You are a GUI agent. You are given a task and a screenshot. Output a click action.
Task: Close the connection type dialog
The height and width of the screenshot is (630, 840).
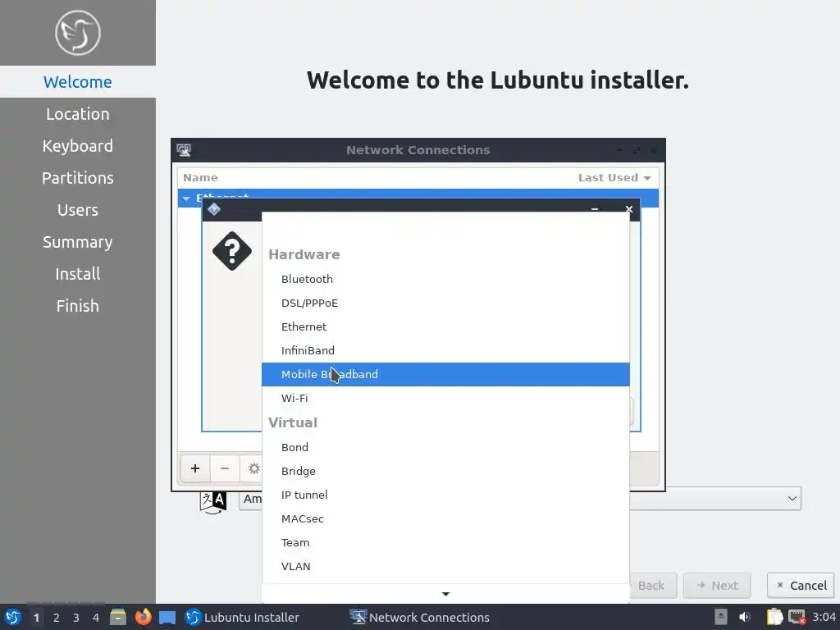pos(629,209)
